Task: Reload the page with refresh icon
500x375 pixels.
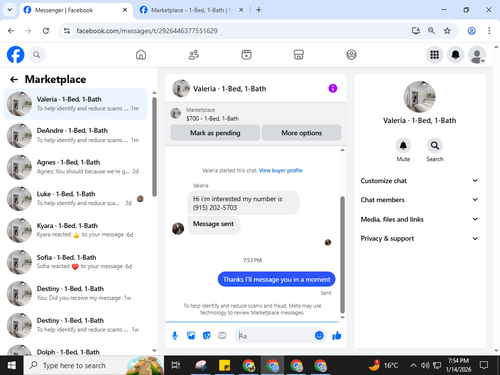Action: tap(46, 31)
